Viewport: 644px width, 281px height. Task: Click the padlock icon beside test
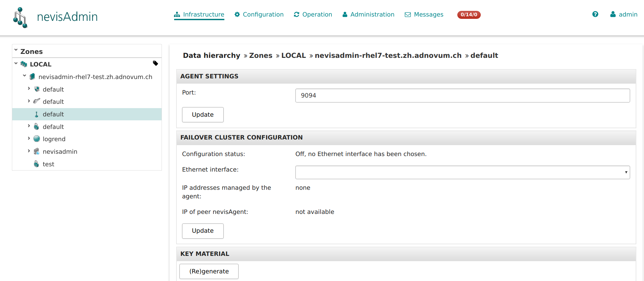tap(37, 164)
